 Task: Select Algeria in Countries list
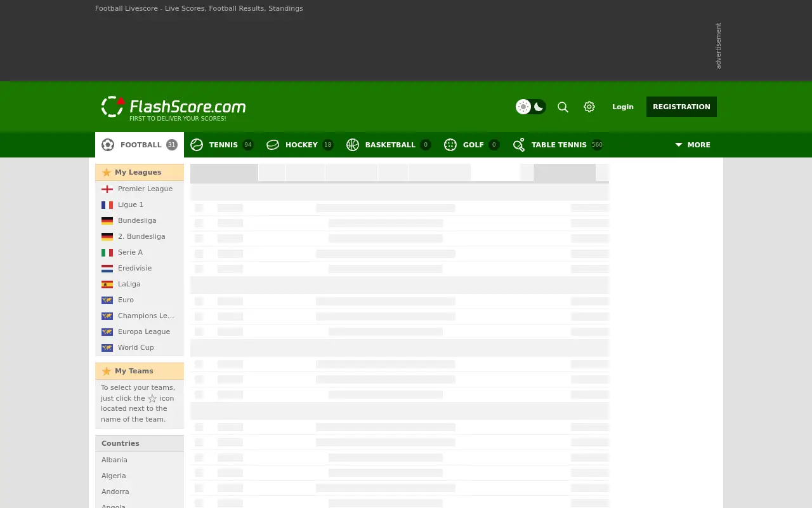point(114,476)
